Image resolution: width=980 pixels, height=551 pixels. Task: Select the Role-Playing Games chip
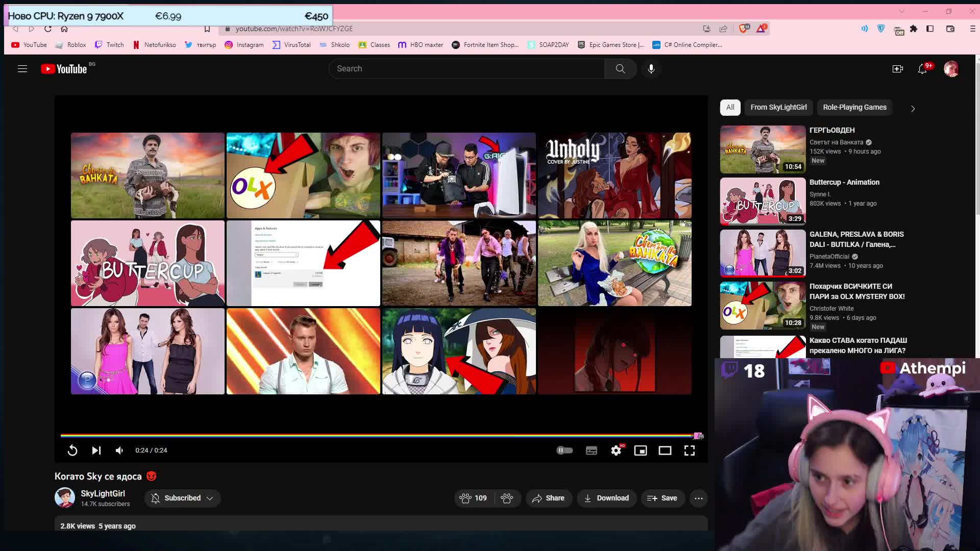[x=854, y=107]
